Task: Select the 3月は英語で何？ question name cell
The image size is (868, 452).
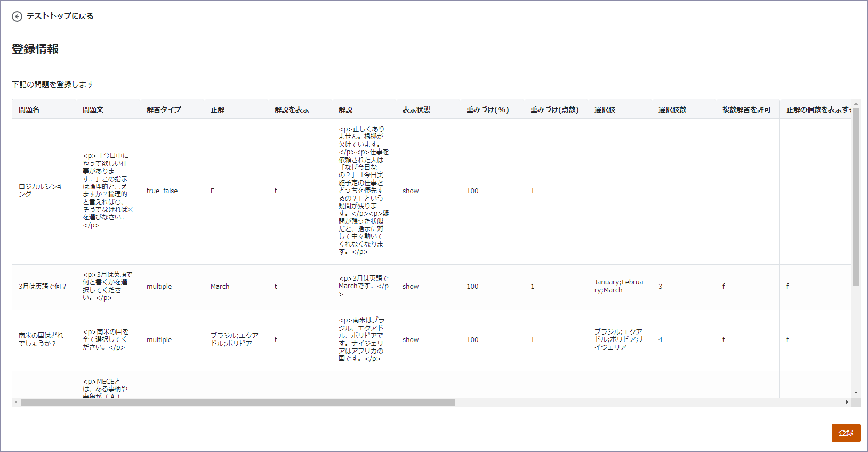Action: click(44, 287)
